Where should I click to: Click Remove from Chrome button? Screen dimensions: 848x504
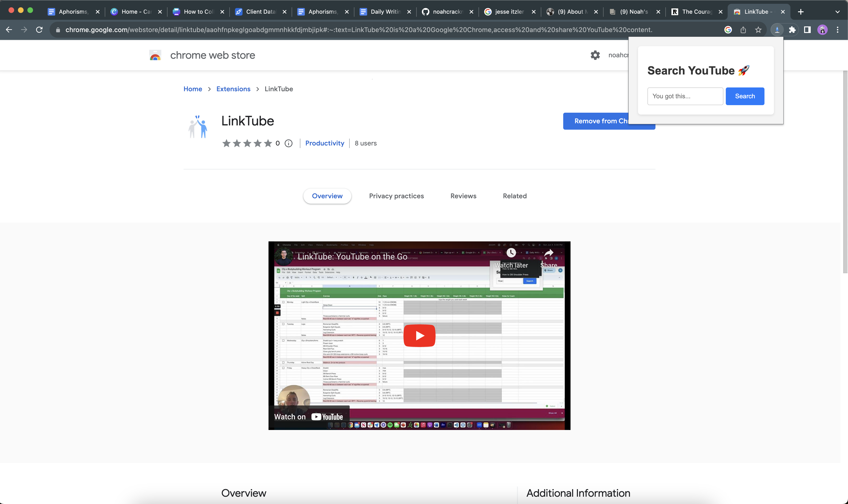pos(596,121)
